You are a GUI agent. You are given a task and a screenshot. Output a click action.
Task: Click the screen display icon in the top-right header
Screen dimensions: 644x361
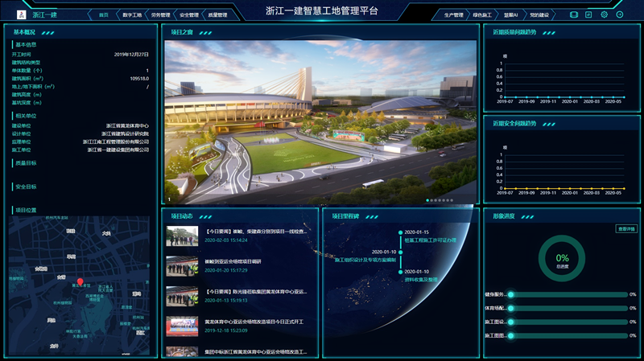574,14
